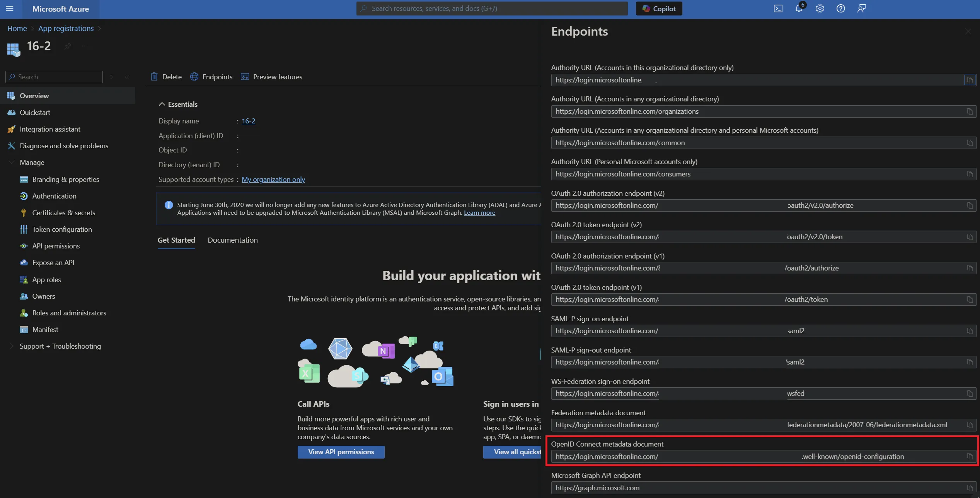Click the Endpoints toolbar command
This screenshot has width=980, height=498.
[x=211, y=77]
